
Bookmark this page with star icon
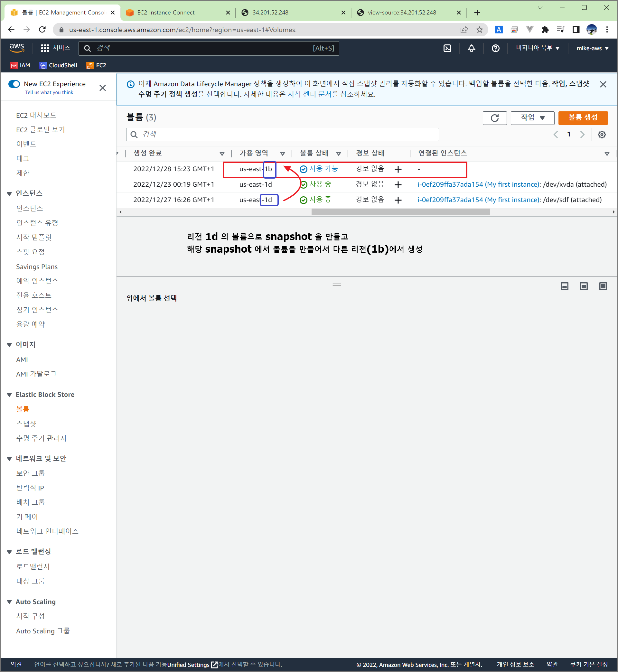coord(479,30)
